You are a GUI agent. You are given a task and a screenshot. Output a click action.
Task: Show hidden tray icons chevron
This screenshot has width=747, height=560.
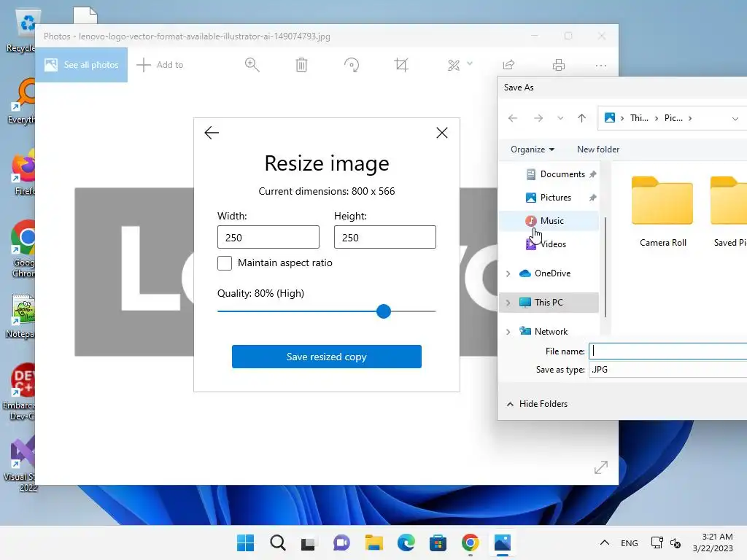[605, 542]
